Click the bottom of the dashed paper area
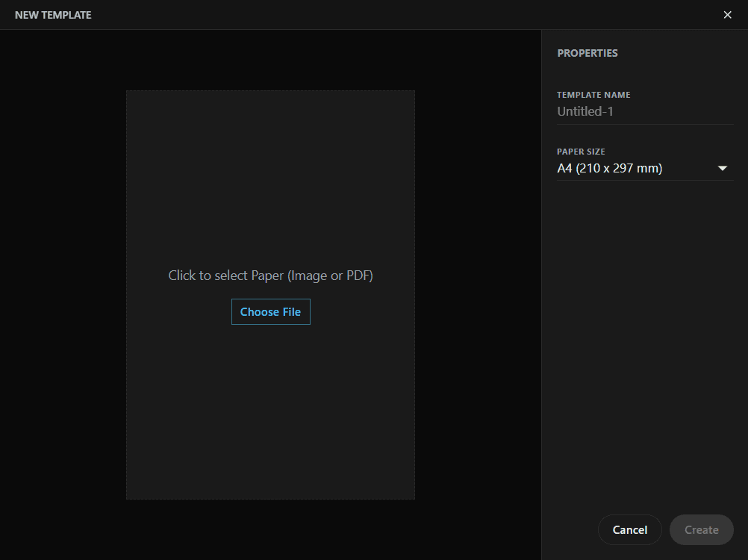Viewport: 748px width, 560px height. coord(270,470)
